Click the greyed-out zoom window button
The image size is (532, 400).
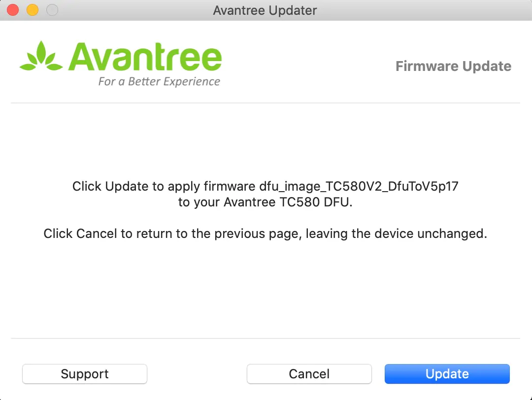51,10
